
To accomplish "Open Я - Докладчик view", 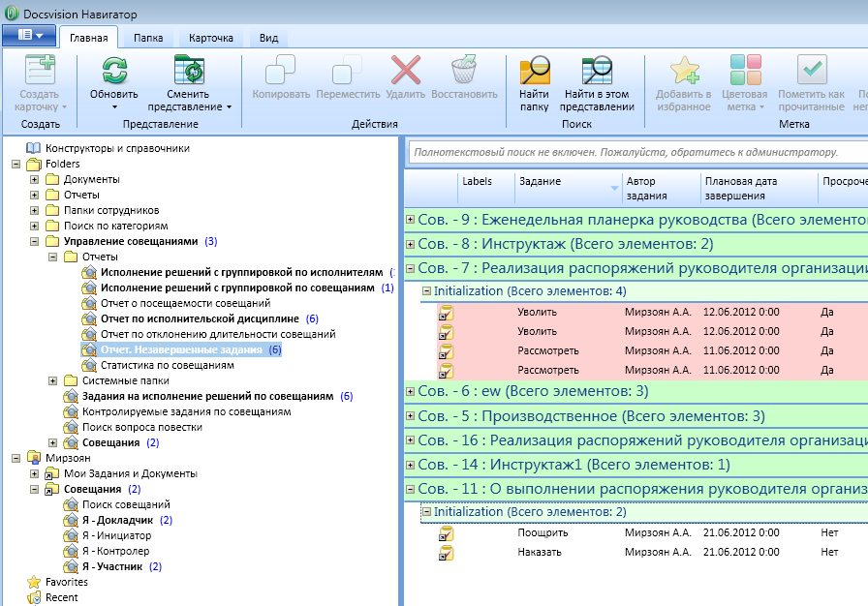I will tap(118, 520).
